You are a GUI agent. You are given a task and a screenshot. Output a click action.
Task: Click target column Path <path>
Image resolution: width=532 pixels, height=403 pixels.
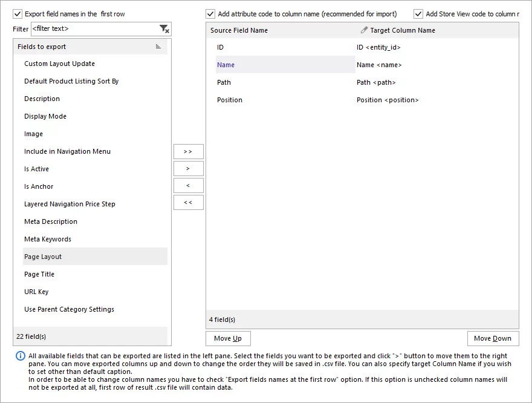[376, 82]
